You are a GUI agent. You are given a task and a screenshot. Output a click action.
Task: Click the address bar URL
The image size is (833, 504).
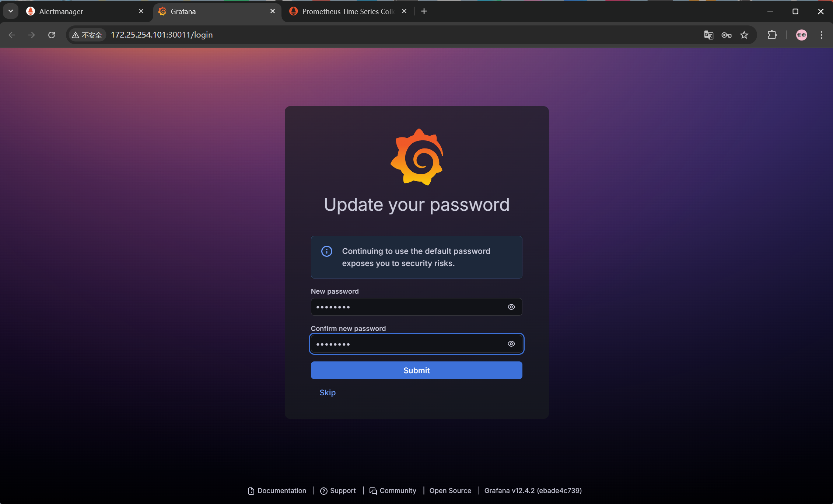click(162, 35)
